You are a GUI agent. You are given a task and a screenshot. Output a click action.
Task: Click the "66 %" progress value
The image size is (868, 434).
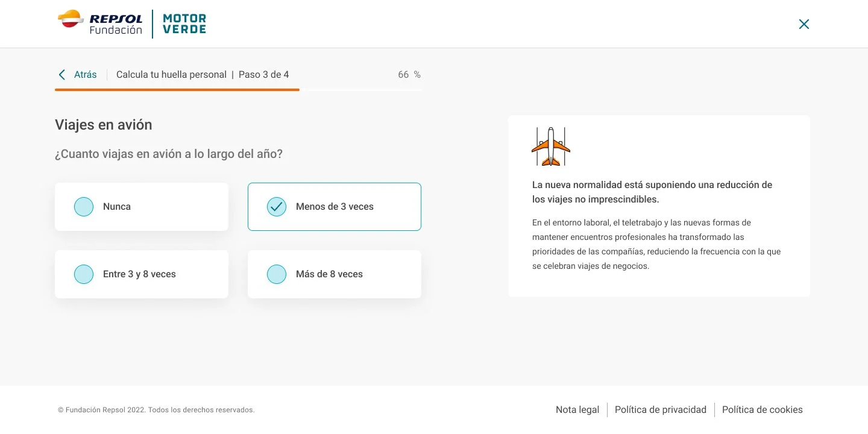[409, 75]
